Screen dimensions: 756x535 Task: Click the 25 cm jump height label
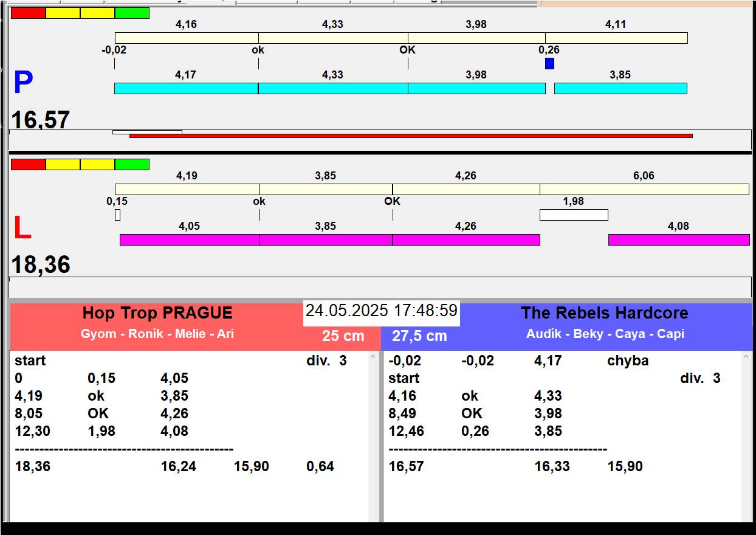tap(343, 336)
